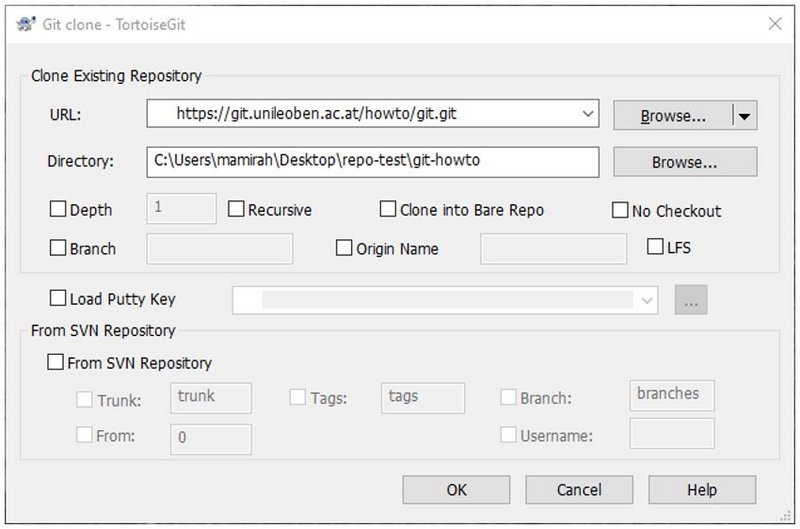Tick the Branch checkbox
Image resolution: width=800 pixels, height=529 pixels.
(x=58, y=248)
